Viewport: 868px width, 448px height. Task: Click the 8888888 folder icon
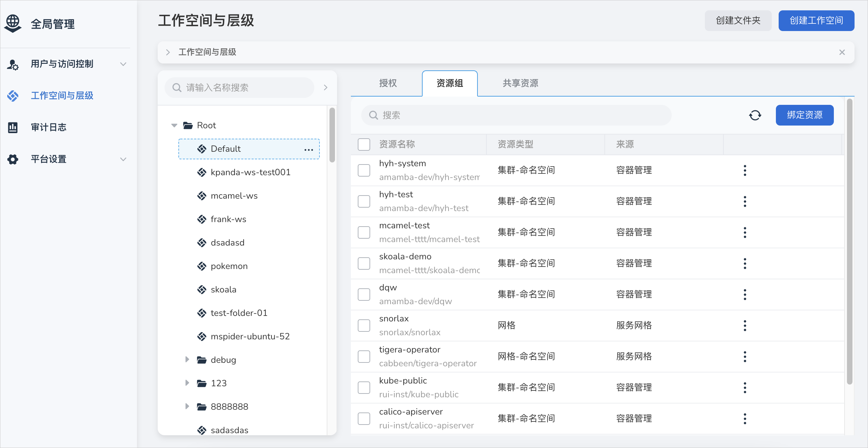click(201, 407)
